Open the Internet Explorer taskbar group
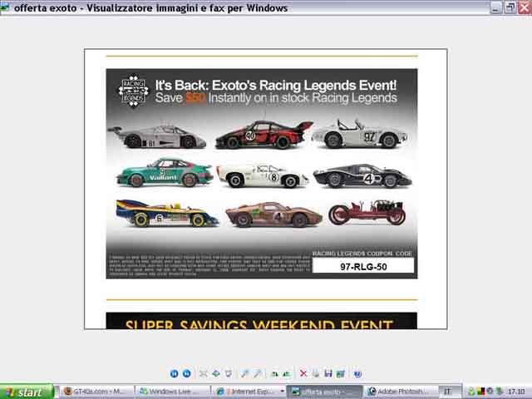The height and width of the screenshot is (399, 532). pyautogui.click(x=249, y=392)
